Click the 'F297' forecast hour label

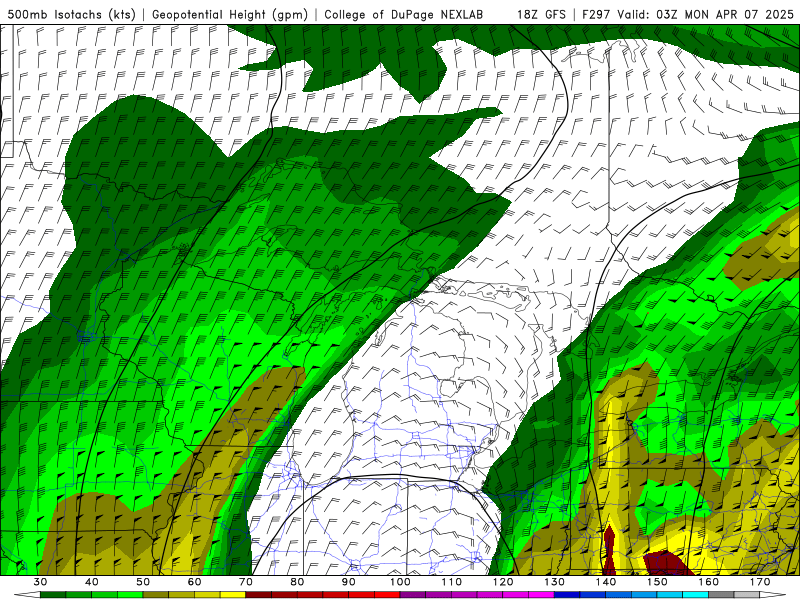point(597,15)
